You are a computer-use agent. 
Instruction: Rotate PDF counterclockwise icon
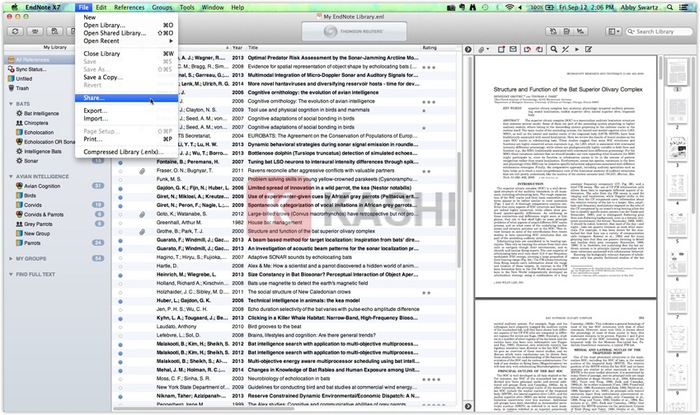click(x=527, y=50)
